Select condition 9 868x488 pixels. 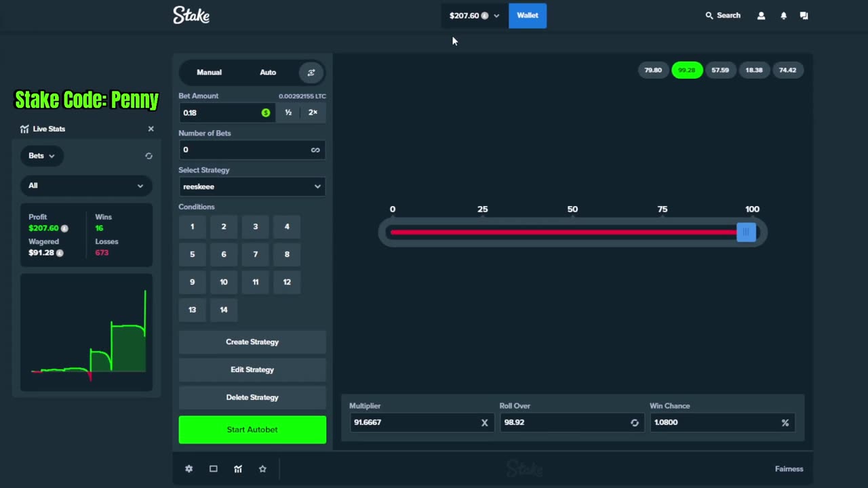(x=192, y=283)
